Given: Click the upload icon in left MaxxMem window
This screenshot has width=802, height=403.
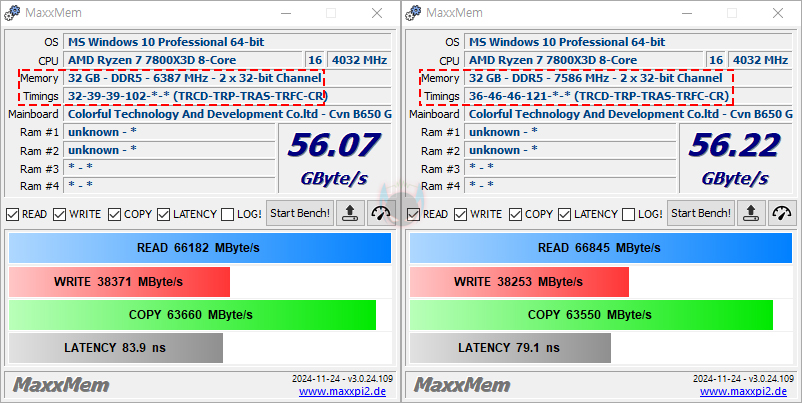Looking at the screenshot, I should (350, 213).
